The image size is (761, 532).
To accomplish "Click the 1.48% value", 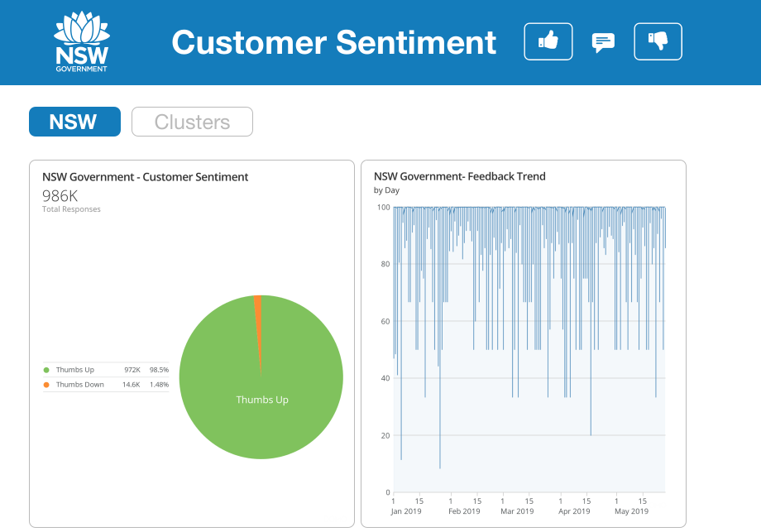I will 159,385.
